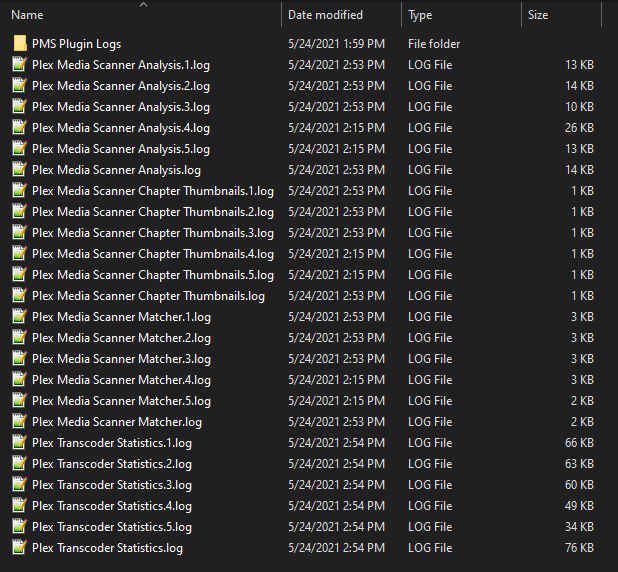The height and width of the screenshot is (572, 618).
Task: Select file name Plex Media Scanner Analysis.1.log
Action: click(x=121, y=65)
